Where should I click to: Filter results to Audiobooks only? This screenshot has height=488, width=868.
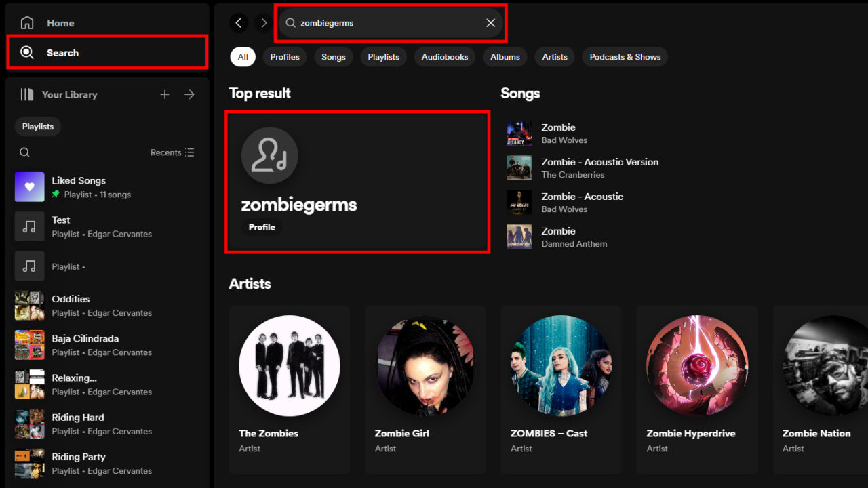tap(444, 57)
